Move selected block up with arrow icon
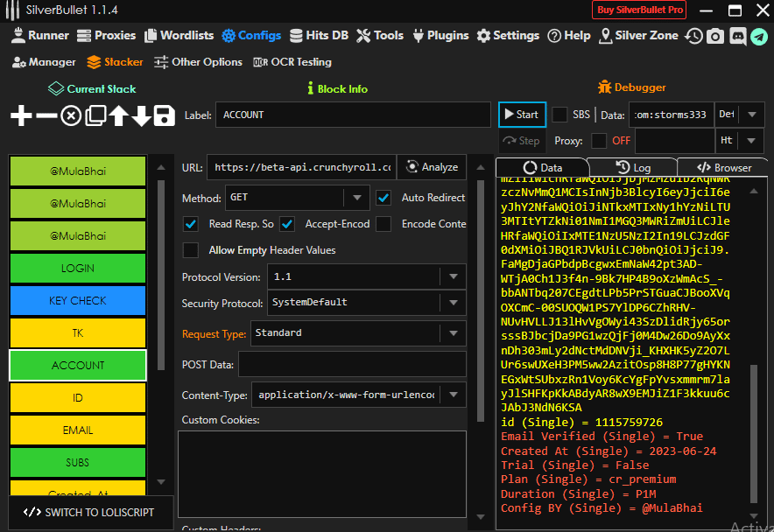This screenshot has width=774, height=532. point(118,115)
